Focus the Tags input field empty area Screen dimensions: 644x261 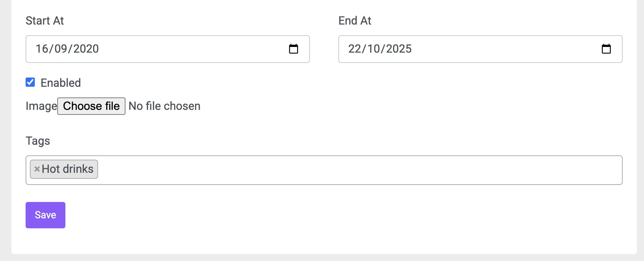(359, 170)
